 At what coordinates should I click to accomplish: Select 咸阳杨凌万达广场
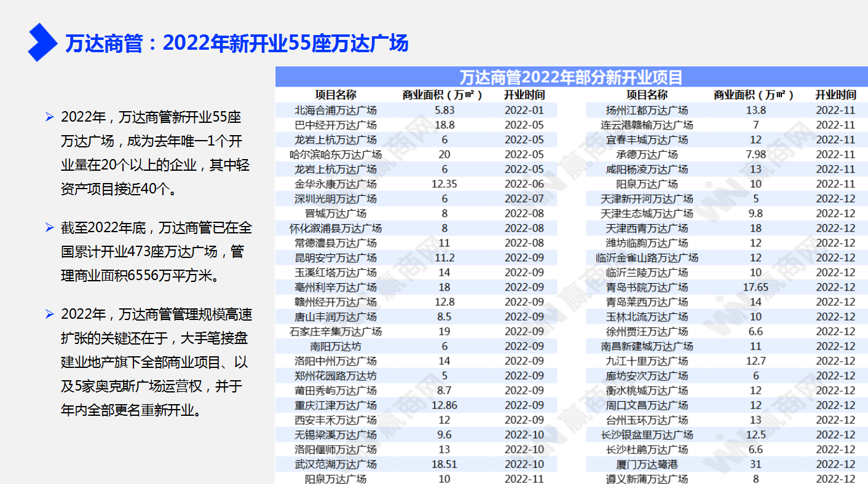[x=647, y=170]
